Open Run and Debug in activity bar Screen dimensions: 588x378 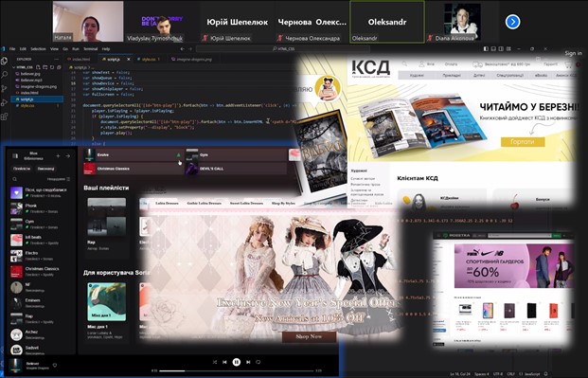pyautogui.click(x=4, y=102)
